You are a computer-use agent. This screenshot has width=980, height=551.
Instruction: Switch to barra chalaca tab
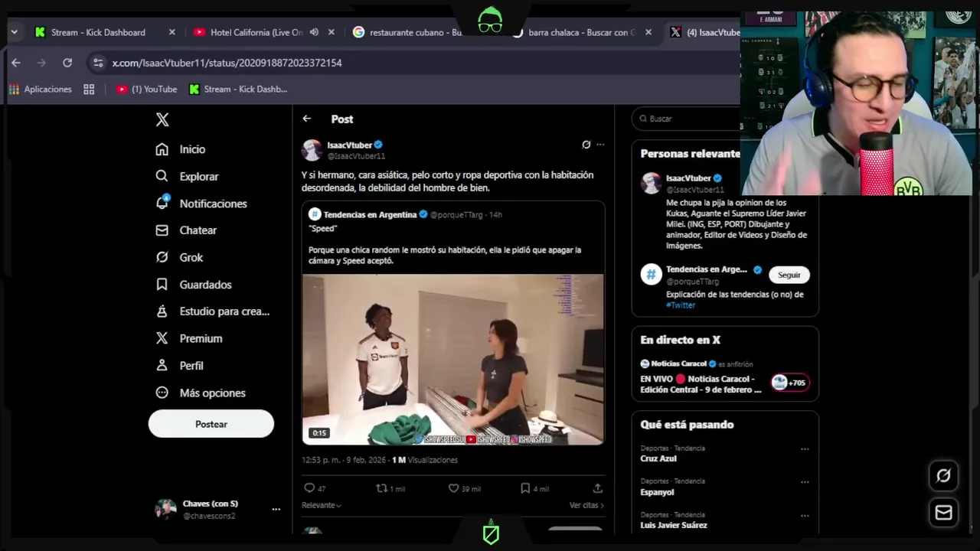582,32
